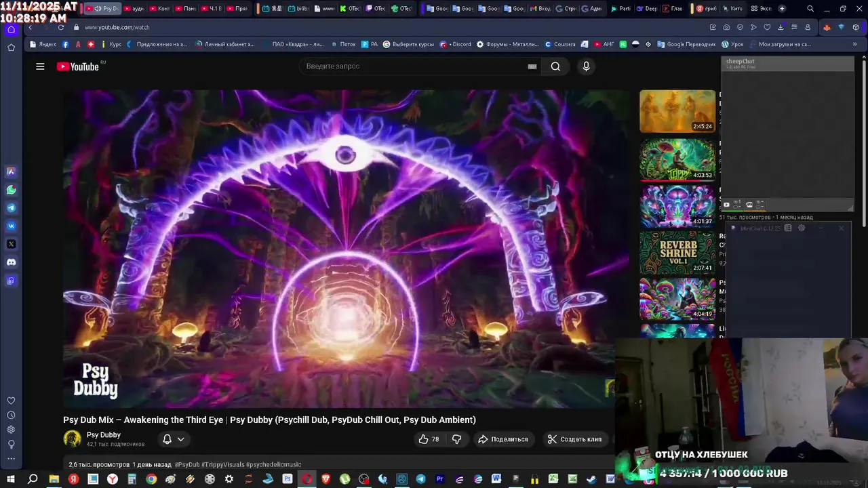868x488 pixels.
Task: Open the VK icon in browser sidebar
Action: click(11, 226)
